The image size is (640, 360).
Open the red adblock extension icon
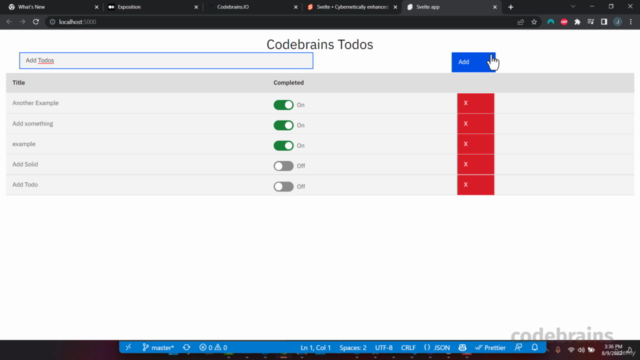pyautogui.click(x=564, y=22)
